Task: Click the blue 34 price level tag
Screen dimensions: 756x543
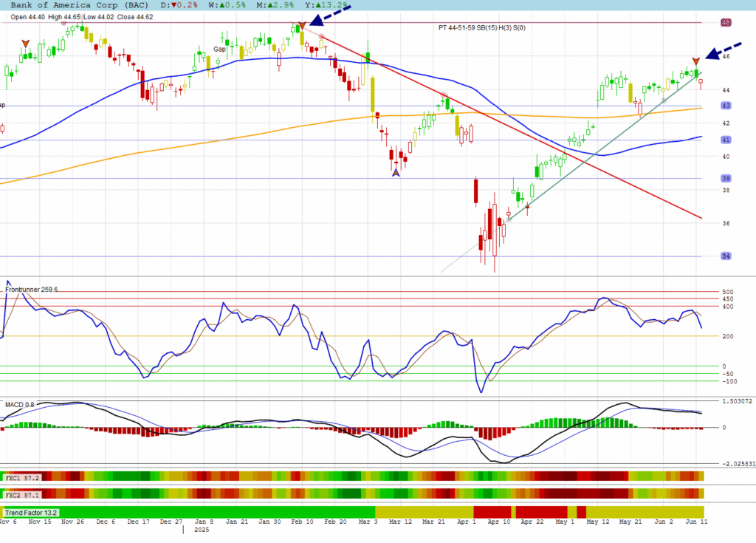Action: (x=726, y=256)
